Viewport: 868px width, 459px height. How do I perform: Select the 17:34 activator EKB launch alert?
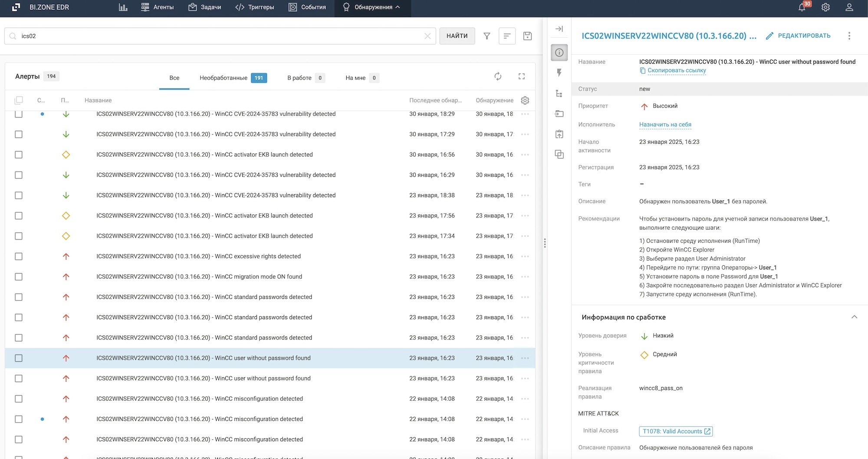coord(270,236)
